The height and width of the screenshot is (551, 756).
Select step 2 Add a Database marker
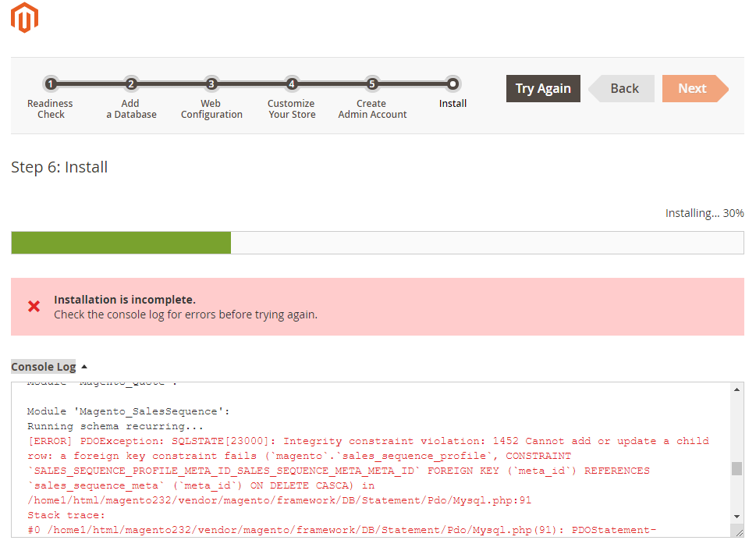pyautogui.click(x=130, y=84)
